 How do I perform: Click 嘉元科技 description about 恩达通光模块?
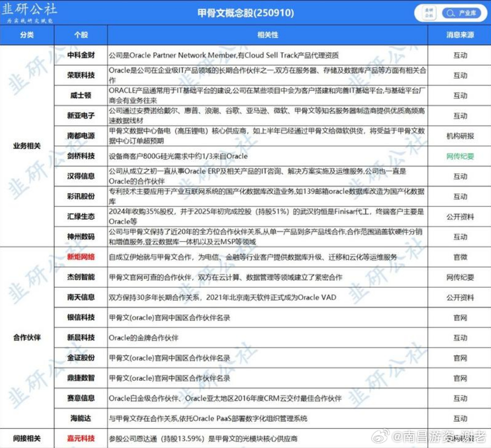(x=203, y=439)
